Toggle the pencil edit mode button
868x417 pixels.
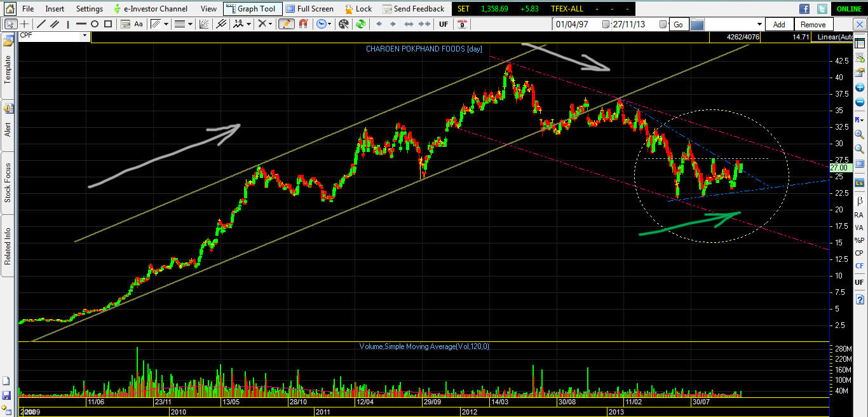pos(287,24)
